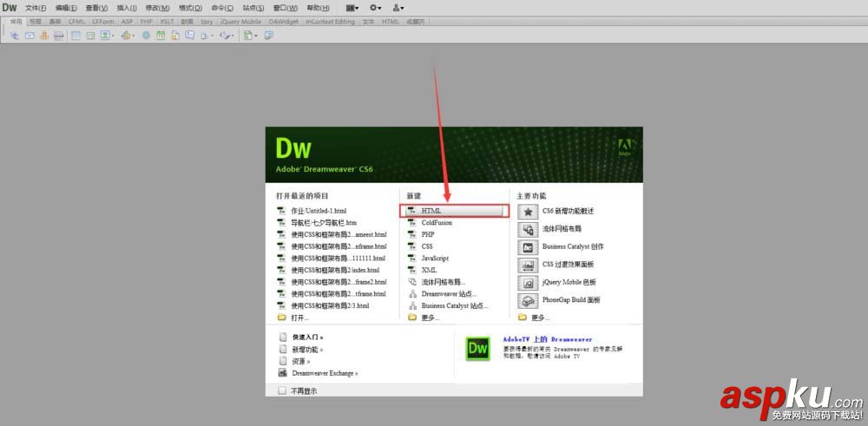
Task: Insert the Date from the toolbar
Action: click(161, 36)
